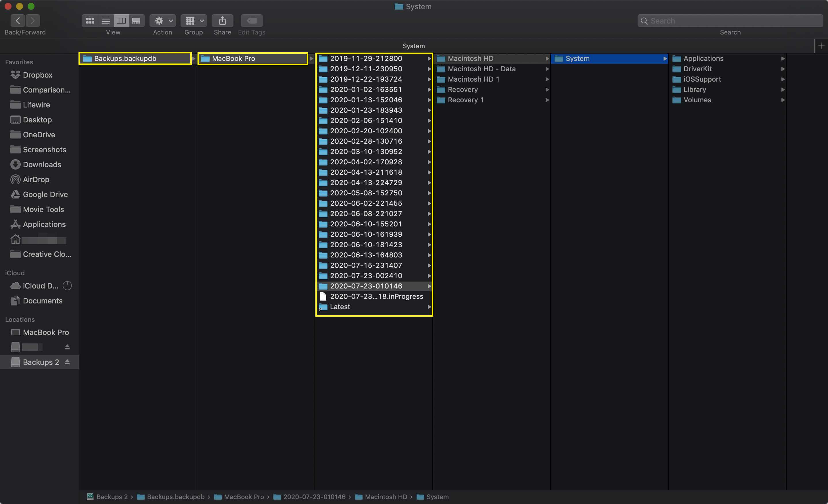This screenshot has height=504, width=828.
Task: Open Creative Cloud folder in the sidebar
Action: (x=39, y=254)
